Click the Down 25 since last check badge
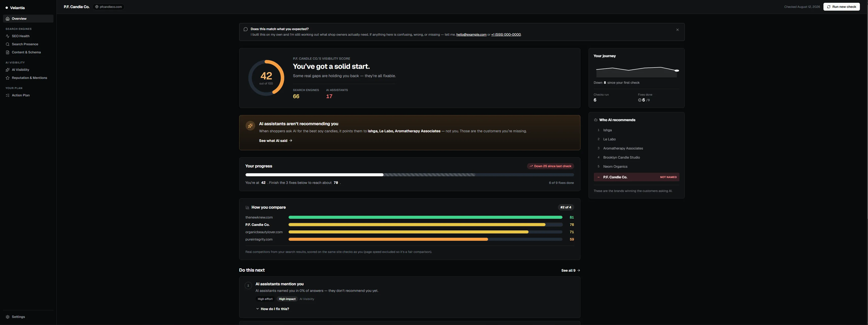The width and height of the screenshot is (868, 325). 550,166
